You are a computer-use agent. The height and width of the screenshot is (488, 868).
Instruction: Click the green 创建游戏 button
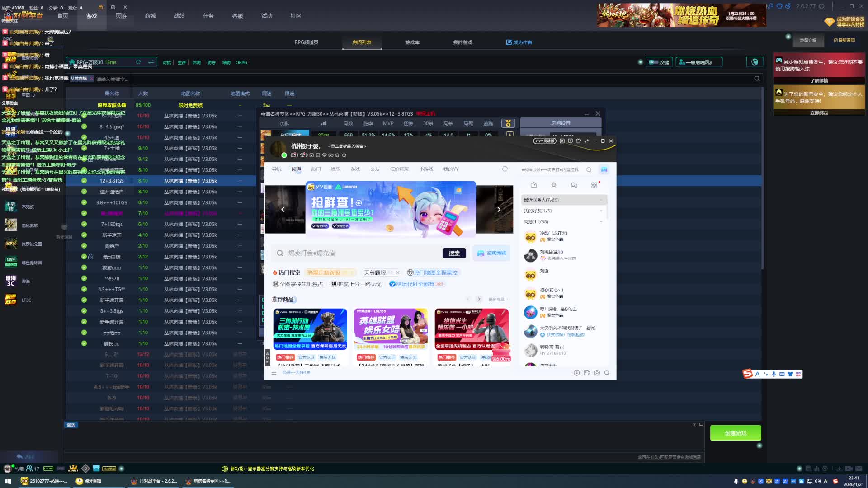point(735,433)
